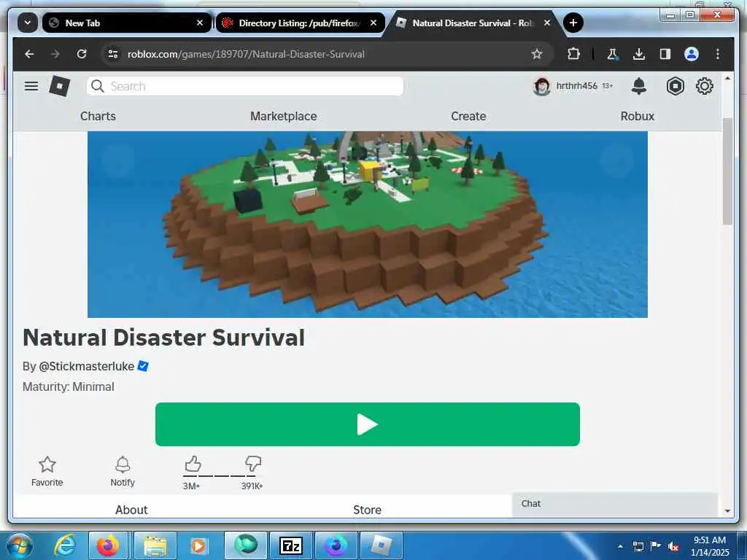Go to Roblox home via logo

point(60,86)
